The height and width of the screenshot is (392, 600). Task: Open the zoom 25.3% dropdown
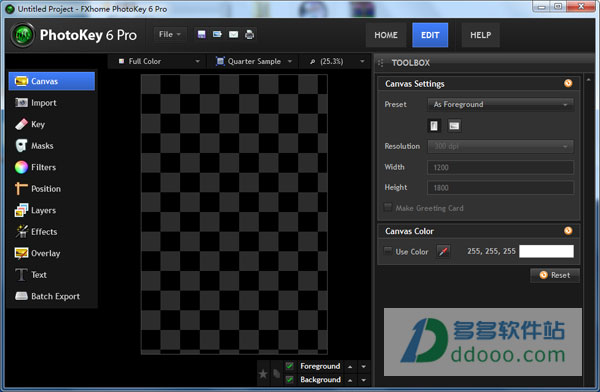coord(336,61)
